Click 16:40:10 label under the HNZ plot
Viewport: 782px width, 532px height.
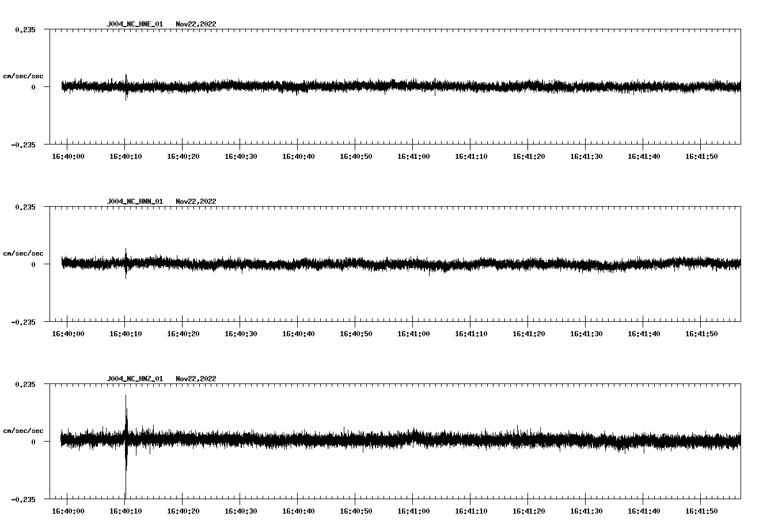[x=126, y=511]
